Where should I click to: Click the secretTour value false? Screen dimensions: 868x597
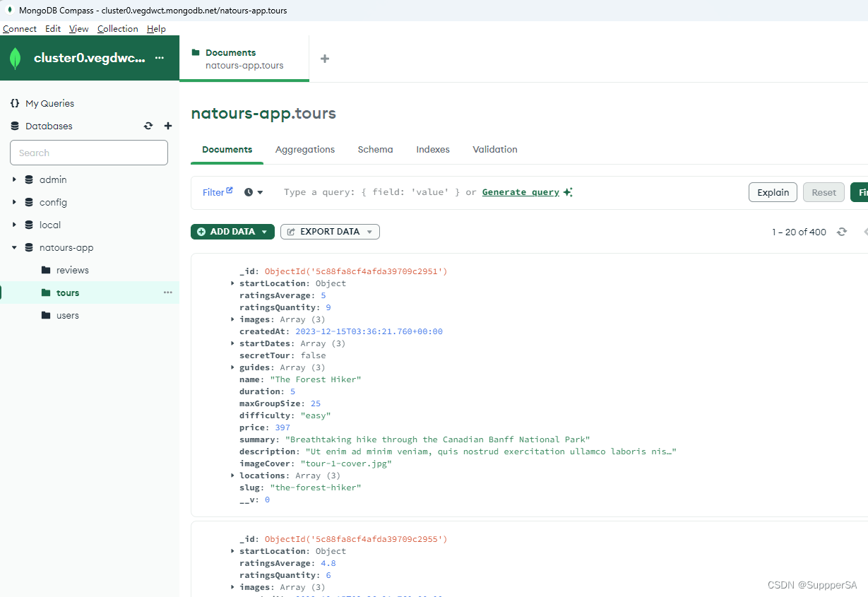313,355
